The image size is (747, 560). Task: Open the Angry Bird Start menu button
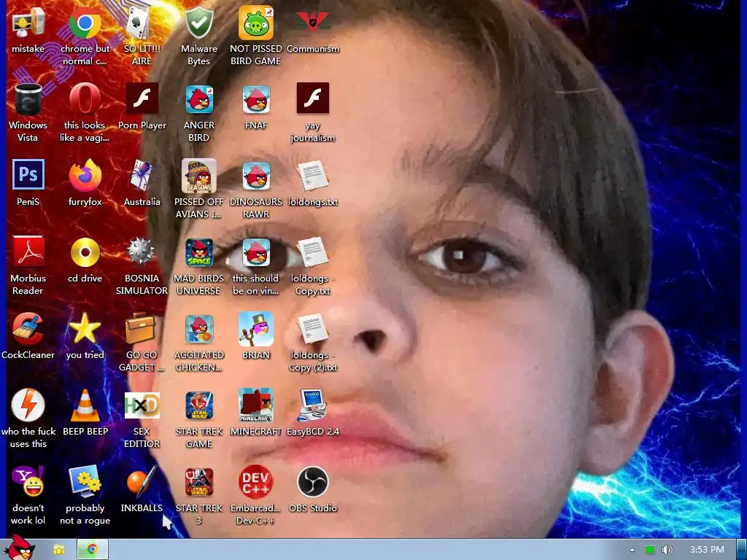point(18,548)
